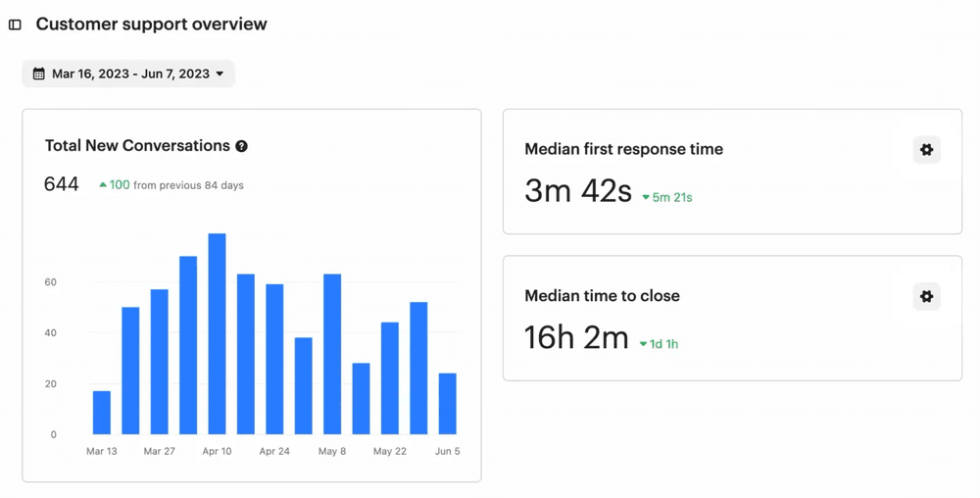Select the tallest bar for Apr 10
Screen dimensions: 980x498
[217, 333]
